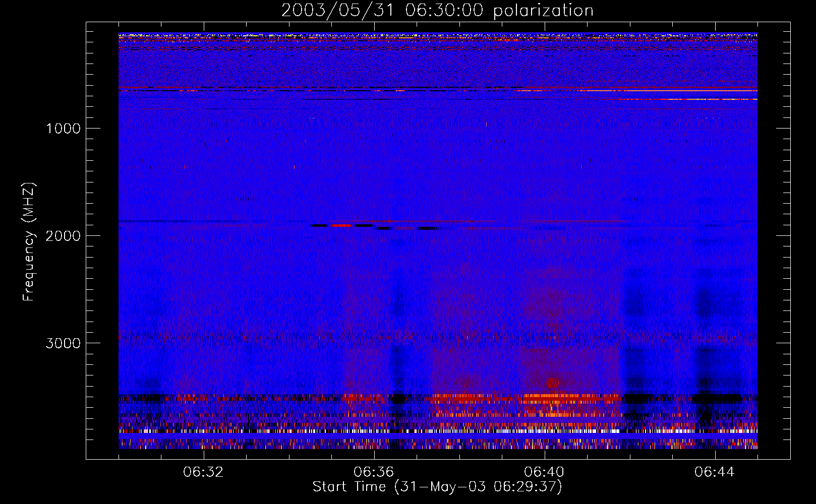
Task: Click the plot title '2003/05/31 06:30:00 polarization'
Action: [x=437, y=11]
